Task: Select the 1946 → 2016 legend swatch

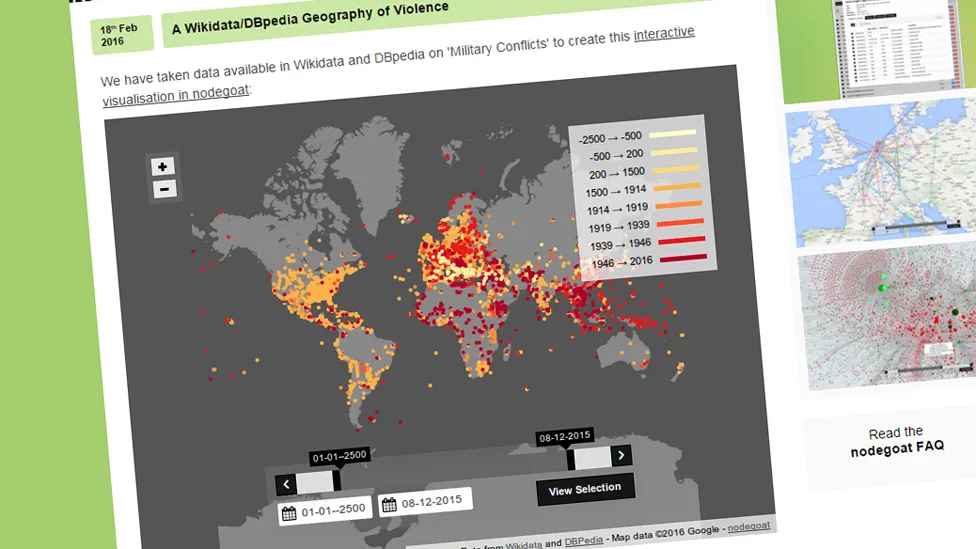Action: tap(684, 257)
